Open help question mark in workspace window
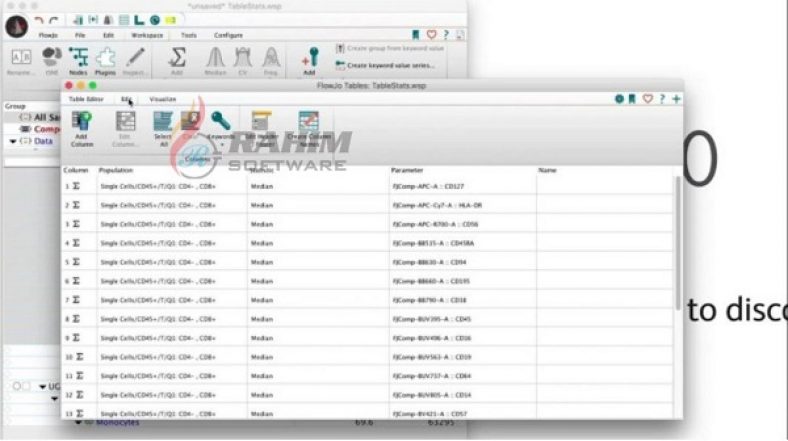 446,35
